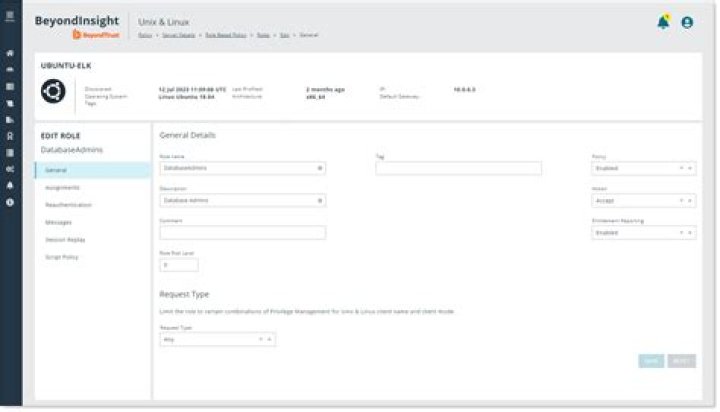Select the General tab in Edit Role
This screenshot has height=412, width=720.
[93, 170]
